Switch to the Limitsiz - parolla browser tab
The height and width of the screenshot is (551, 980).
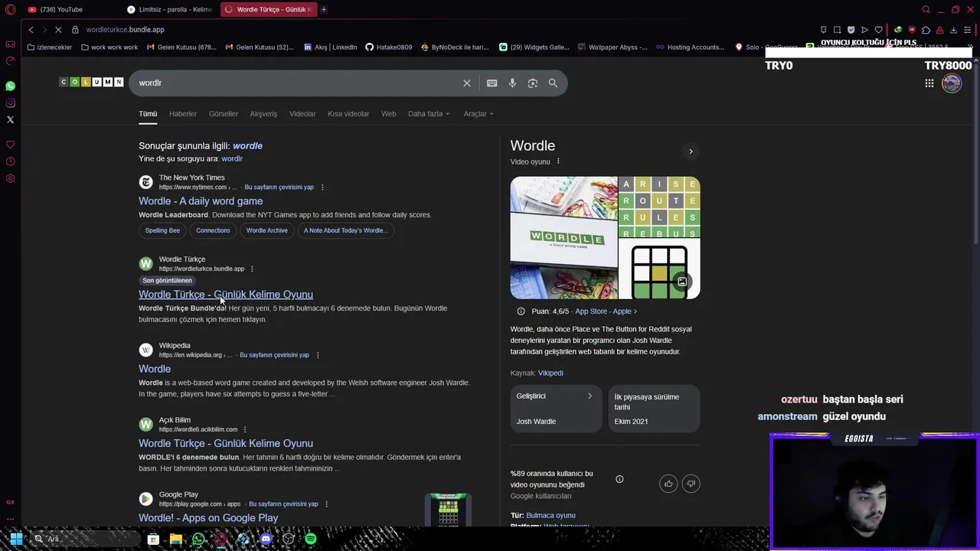click(x=170, y=9)
